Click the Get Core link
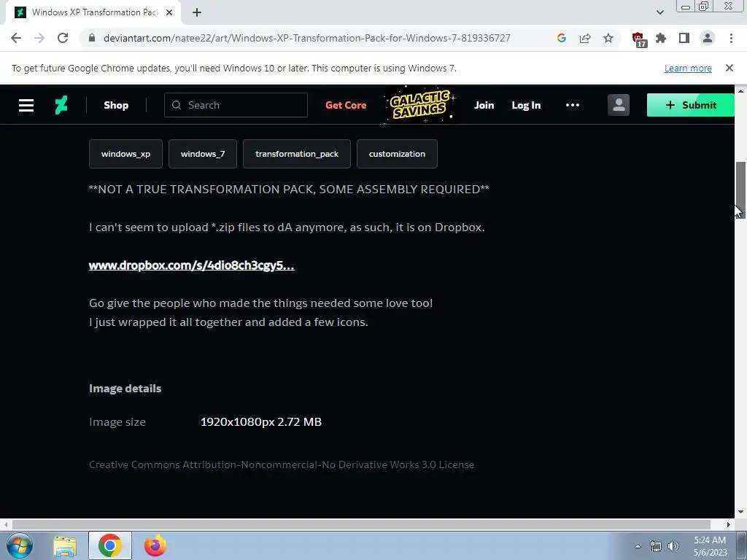The width and height of the screenshot is (747, 560). tap(346, 105)
